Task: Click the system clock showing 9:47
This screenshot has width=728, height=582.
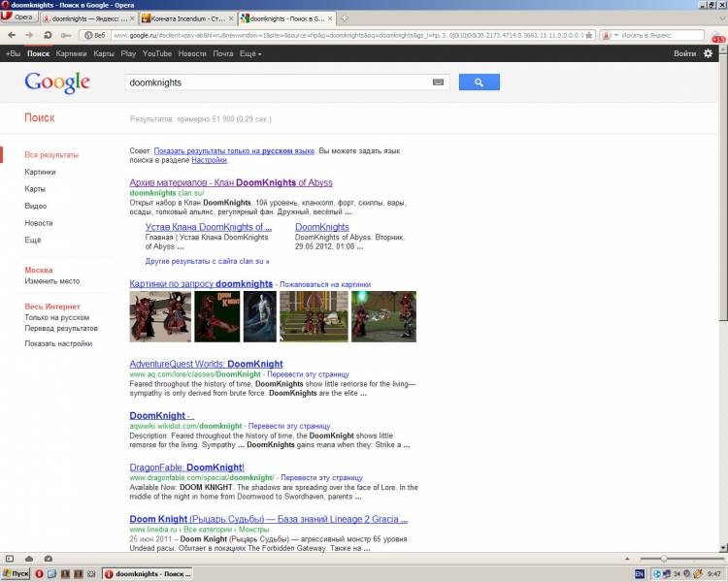Action: coord(714,574)
